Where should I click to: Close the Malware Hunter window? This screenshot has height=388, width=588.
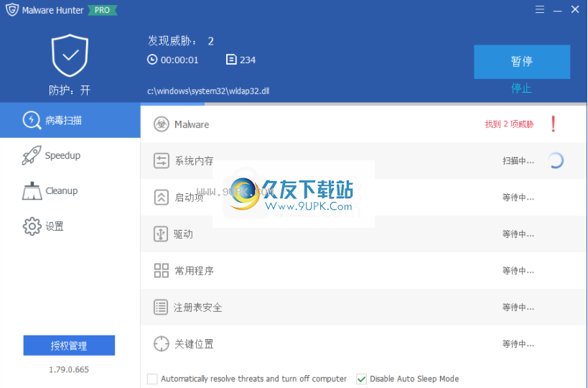coord(575,9)
